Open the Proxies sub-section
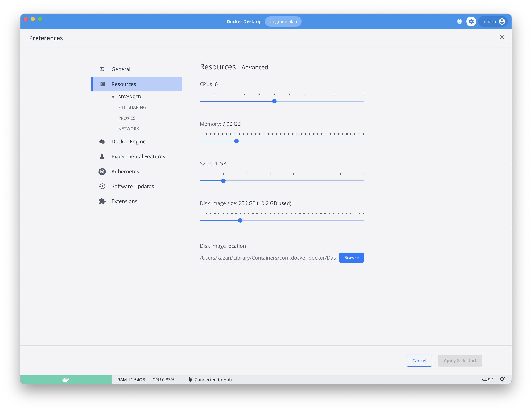This screenshot has height=411, width=532. coord(127,118)
